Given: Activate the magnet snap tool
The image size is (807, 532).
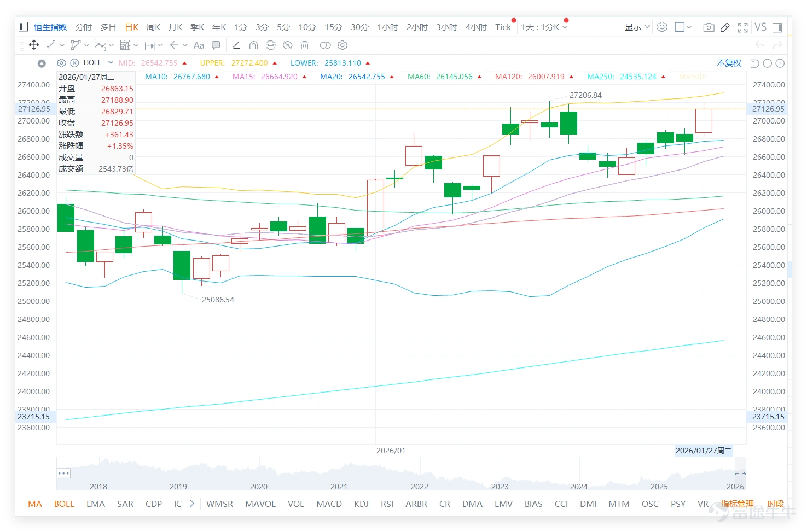Looking at the screenshot, I should [x=253, y=45].
